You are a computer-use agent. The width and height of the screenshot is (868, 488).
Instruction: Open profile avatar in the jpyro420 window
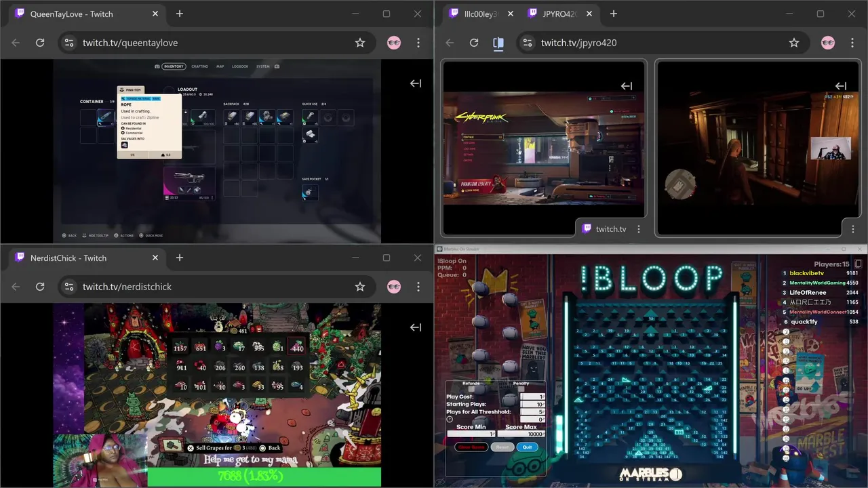828,43
